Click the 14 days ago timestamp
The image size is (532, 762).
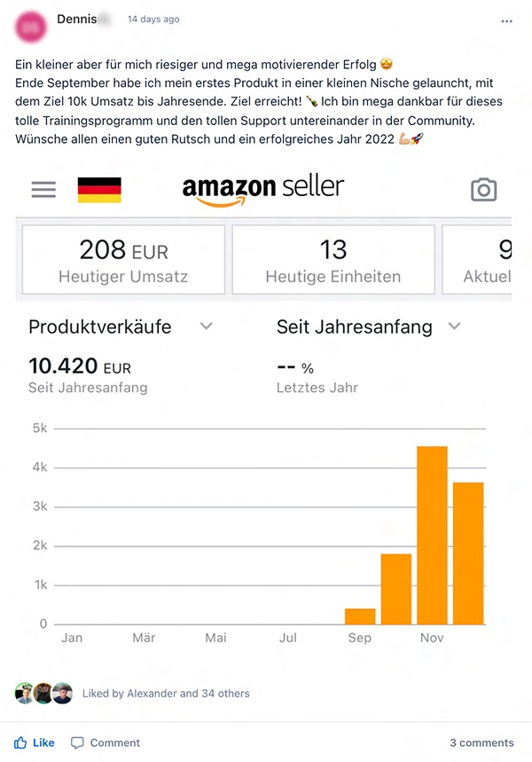[153, 19]
